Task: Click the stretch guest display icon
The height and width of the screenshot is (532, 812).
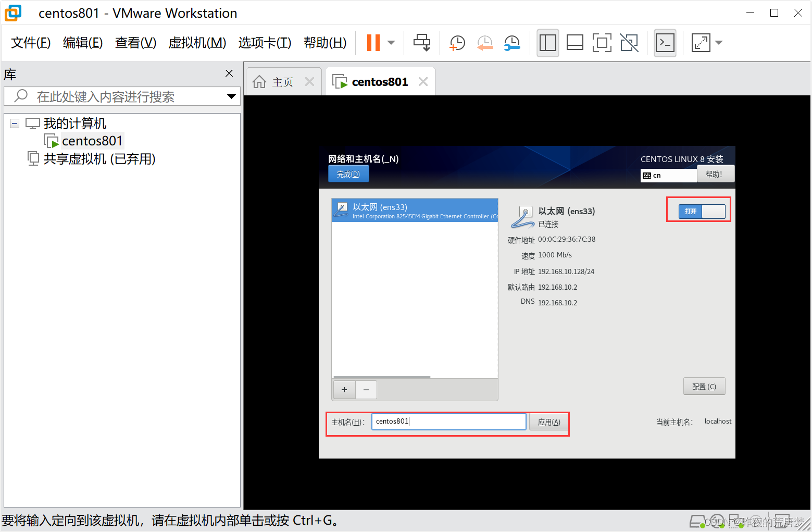Action: pos(701,43)
